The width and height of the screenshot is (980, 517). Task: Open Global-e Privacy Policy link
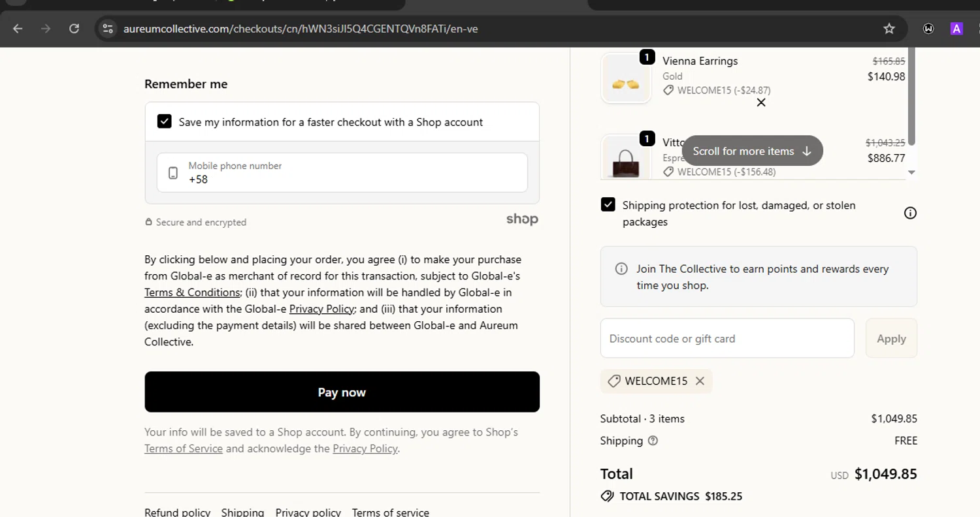coord(322,309)
